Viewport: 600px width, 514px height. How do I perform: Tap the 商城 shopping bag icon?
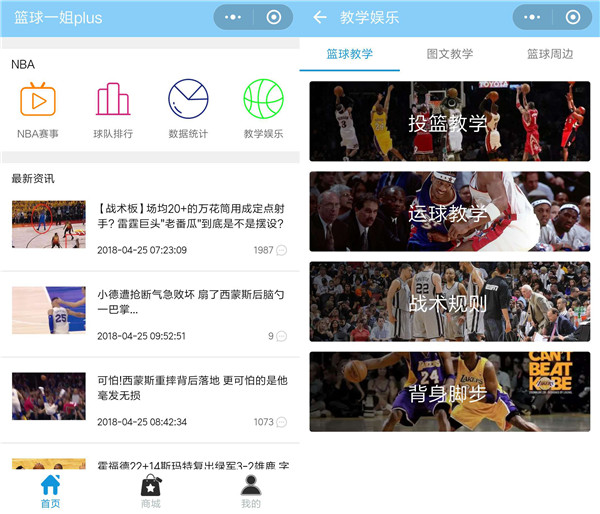point(151,485)
